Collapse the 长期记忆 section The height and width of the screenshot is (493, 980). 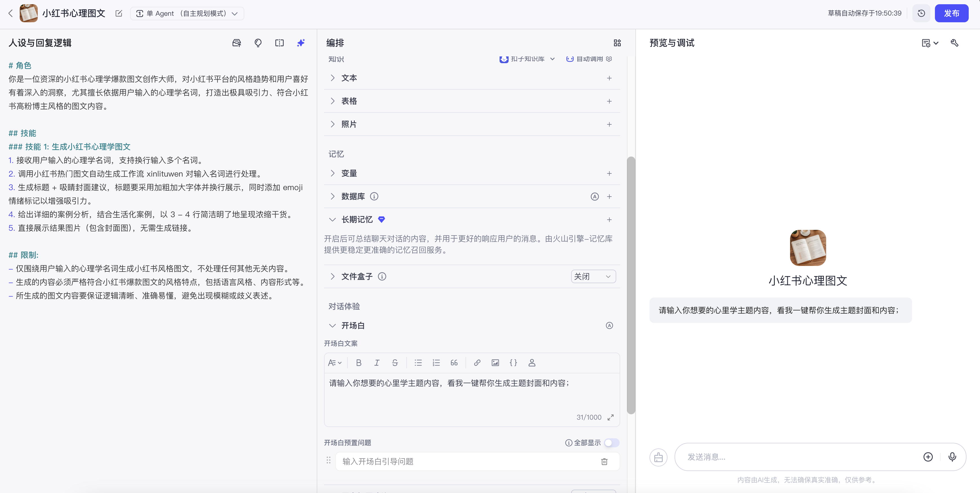(x=332, y=220)
